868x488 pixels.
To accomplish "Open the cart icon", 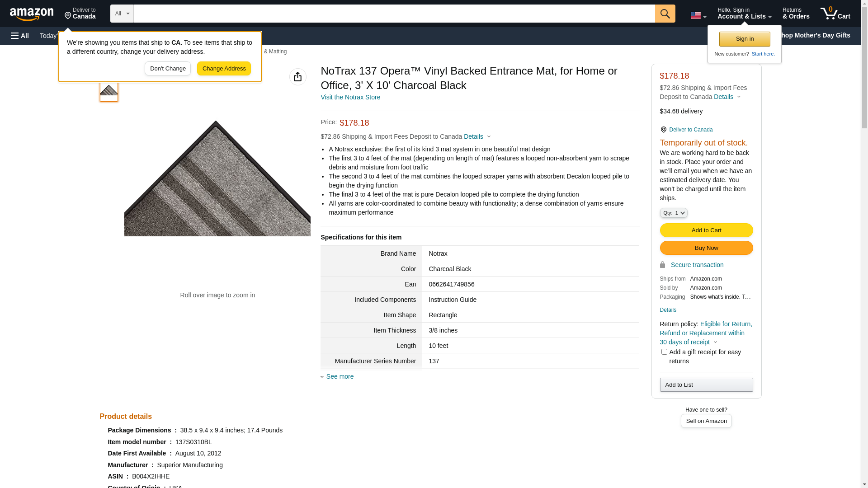I will pos(835,14).
